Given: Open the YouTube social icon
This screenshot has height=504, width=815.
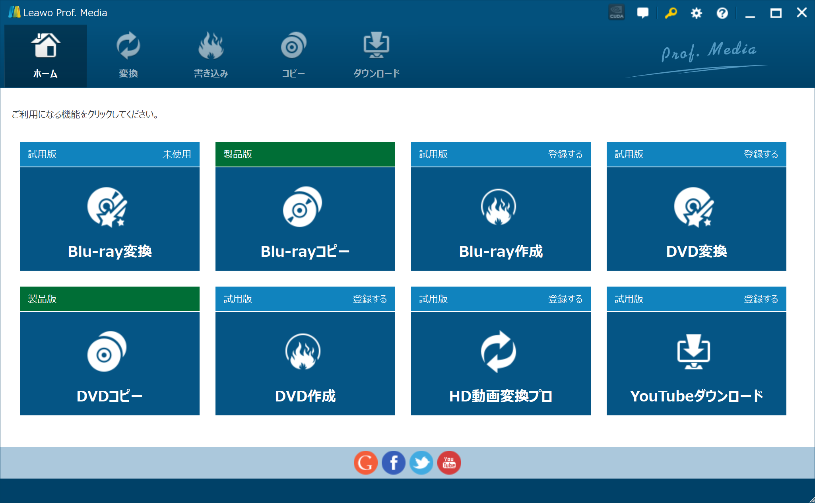Looking at the screenshot, I should tap(449, 463).
